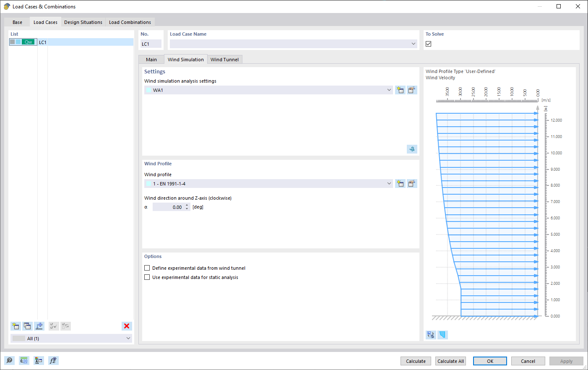The image size is (588, 370).
Task: Edit the EN 1991-1-4 wind profile
Action: click(412, 183)
